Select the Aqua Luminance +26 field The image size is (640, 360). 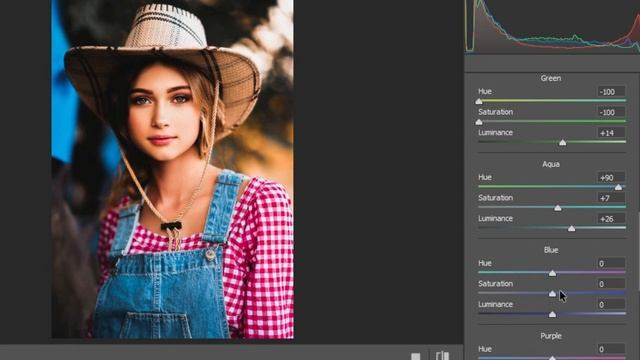pos(611,219)
